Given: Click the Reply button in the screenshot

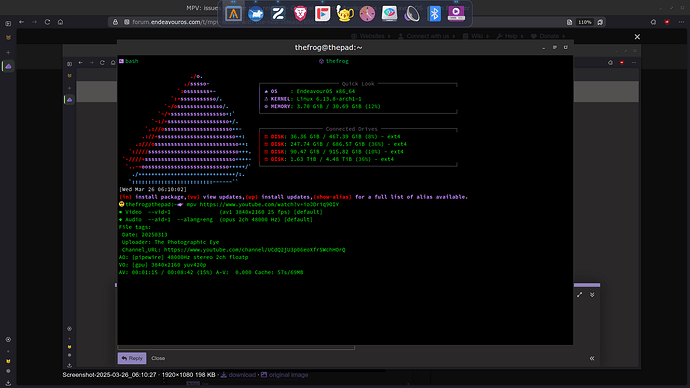Looking at the screenshot, I should (x=132, y=358).
